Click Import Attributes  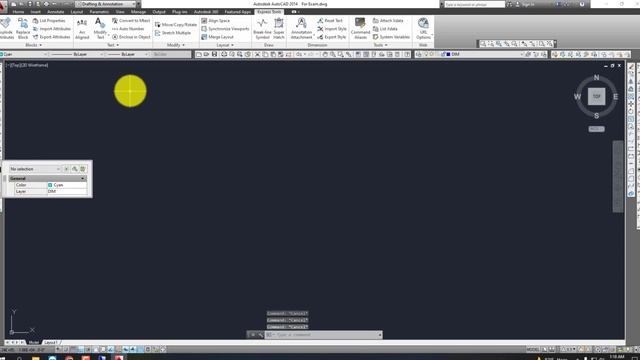click(x=51, y=29)
